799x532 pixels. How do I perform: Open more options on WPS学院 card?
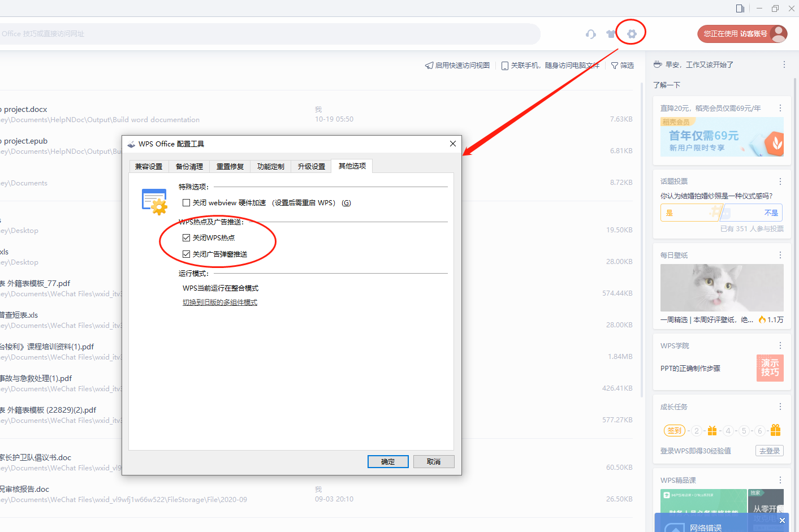pyautogui.click(x=780, y=345)
